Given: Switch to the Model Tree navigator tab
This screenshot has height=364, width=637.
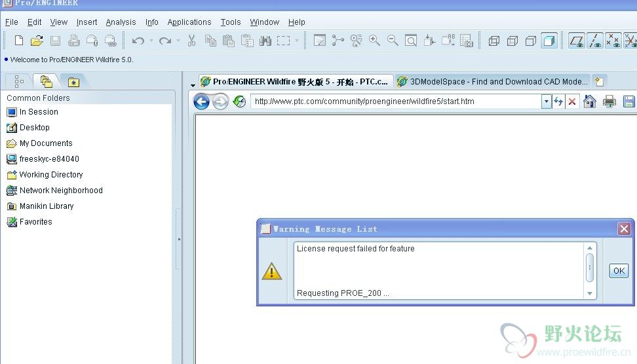Looking at the screenshot, I should click(x=19, y=81).
